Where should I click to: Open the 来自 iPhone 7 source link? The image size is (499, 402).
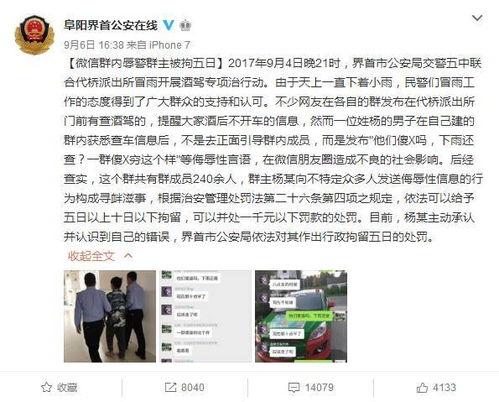[158, 44]
